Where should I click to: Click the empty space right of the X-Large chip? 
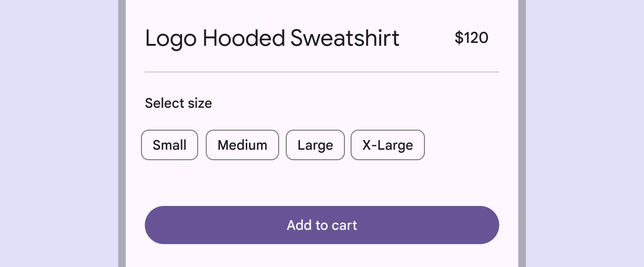pyautogui.click(x=462, y=145)
